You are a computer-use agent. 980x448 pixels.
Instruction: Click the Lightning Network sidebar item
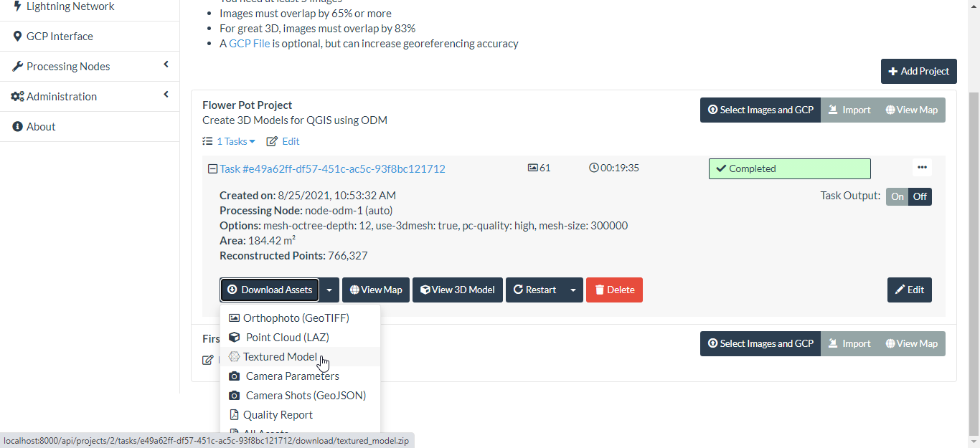pos(70,6)
